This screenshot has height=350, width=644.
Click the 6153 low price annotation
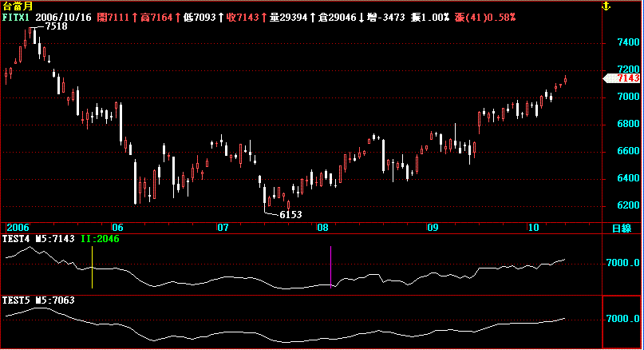pos(290,214)
